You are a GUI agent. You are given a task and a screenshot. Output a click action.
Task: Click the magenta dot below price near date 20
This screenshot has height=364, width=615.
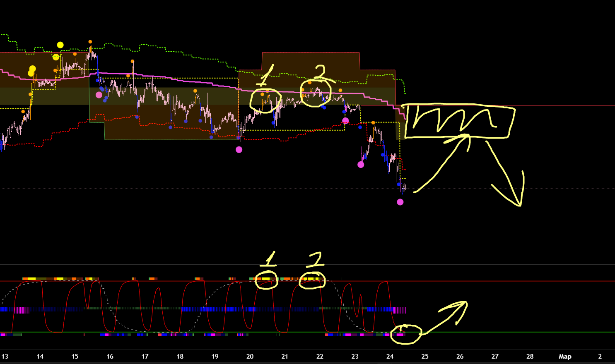click(239, 150)
